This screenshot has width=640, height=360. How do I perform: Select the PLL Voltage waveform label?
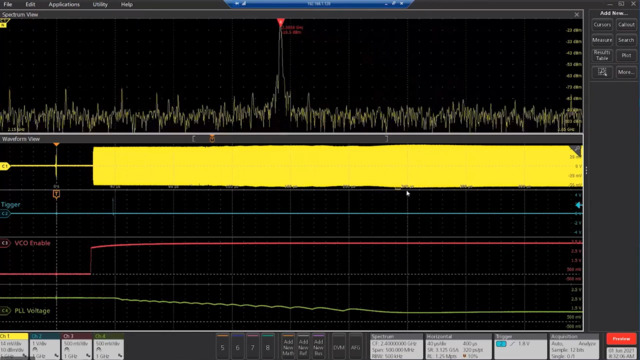click(32, 311)
